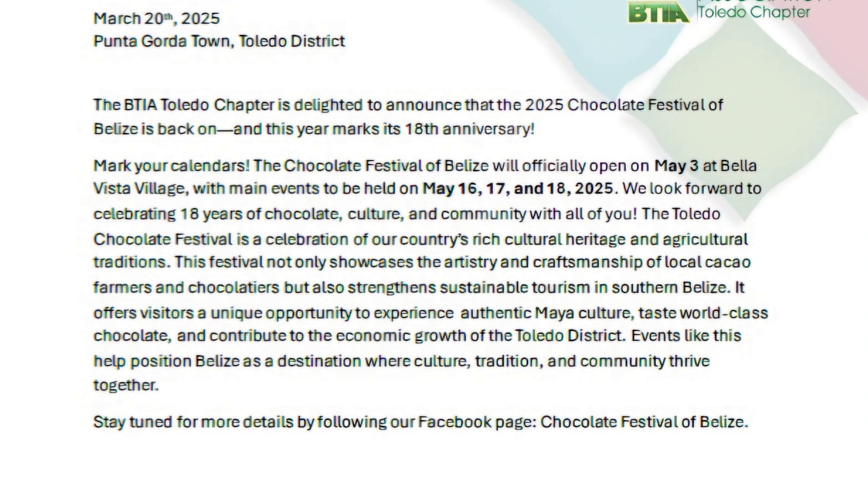
Task: Click the words help position Belize
Action: point(166,361)
